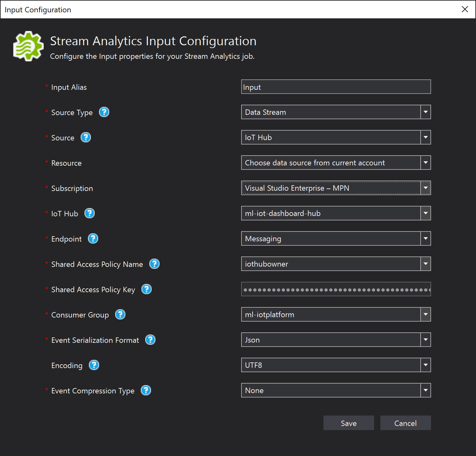Open the ml-iotplatform consumer group dropdown
476x456 pixels.
point(336,314)
